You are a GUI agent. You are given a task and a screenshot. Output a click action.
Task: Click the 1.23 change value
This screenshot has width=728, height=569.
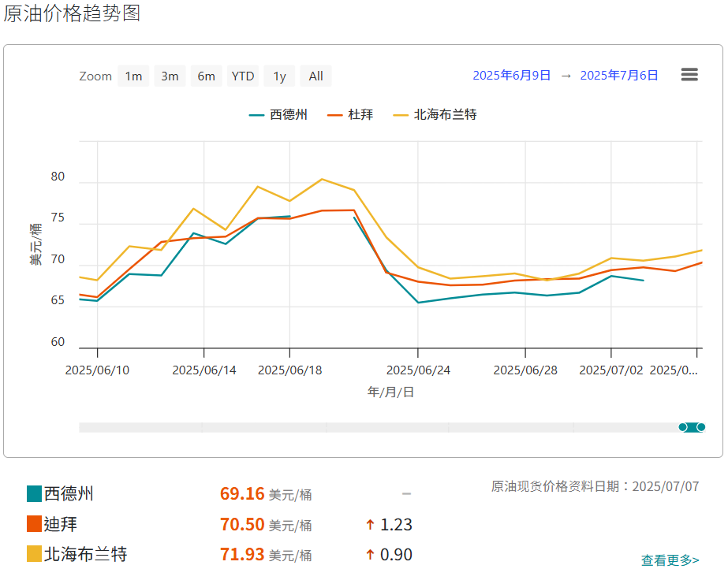[396, 525]
